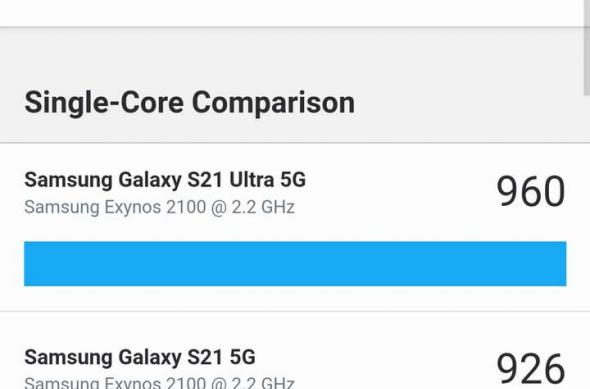Click Exynos 2100 subtitle under Galaxy S21 5G

pos(159,383)
